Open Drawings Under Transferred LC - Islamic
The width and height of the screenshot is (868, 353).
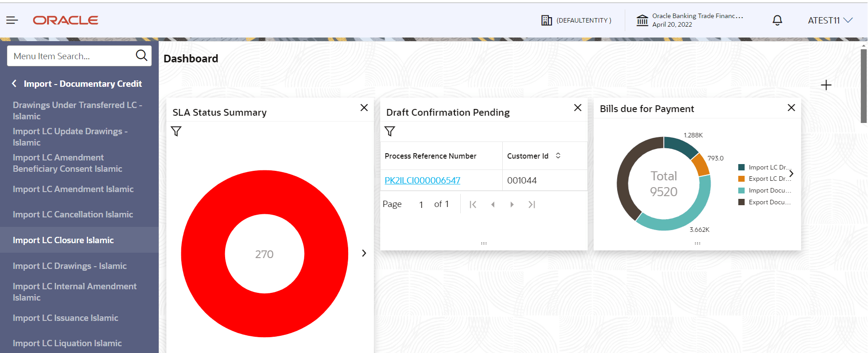[77, 111]
